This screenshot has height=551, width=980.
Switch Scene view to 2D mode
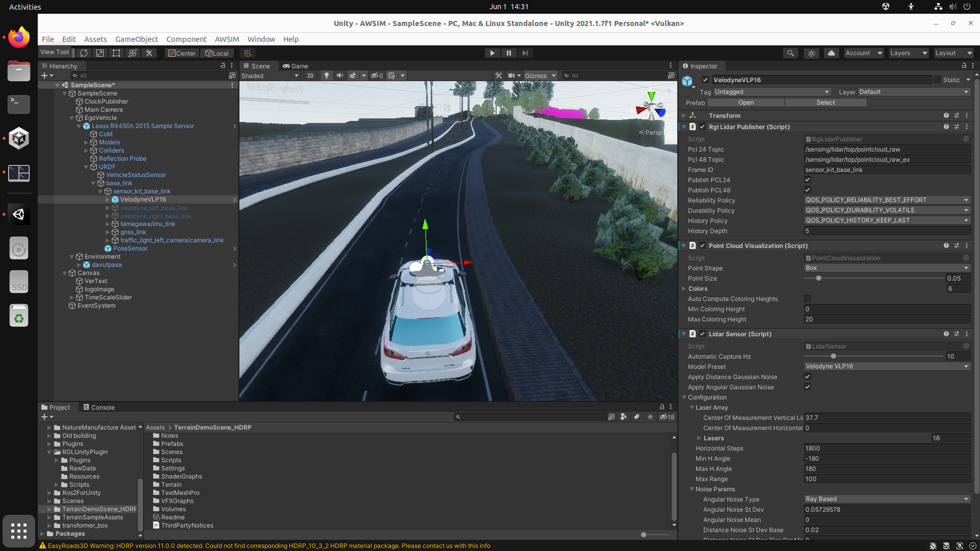[310, 76]
